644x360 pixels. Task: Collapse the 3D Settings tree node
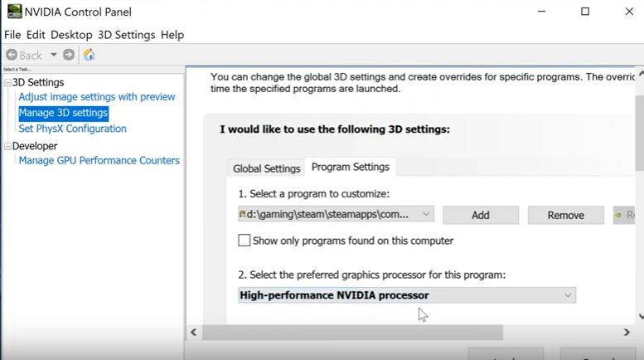pos(7,82)
